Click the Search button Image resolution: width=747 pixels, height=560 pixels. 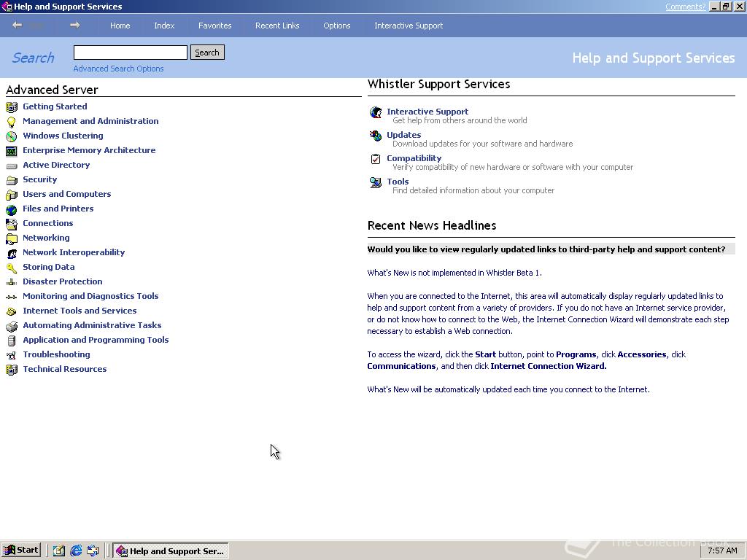click(x=207, y=52)
